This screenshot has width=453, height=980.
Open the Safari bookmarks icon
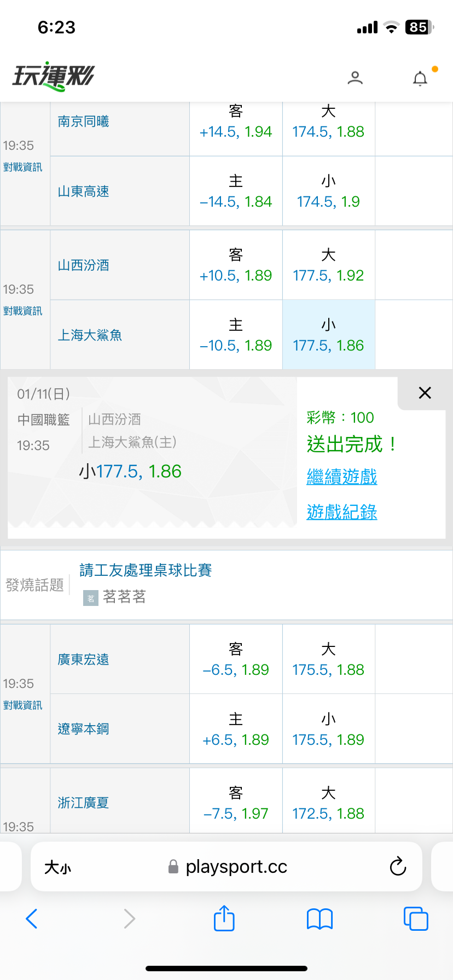click(x=320, y=919)
